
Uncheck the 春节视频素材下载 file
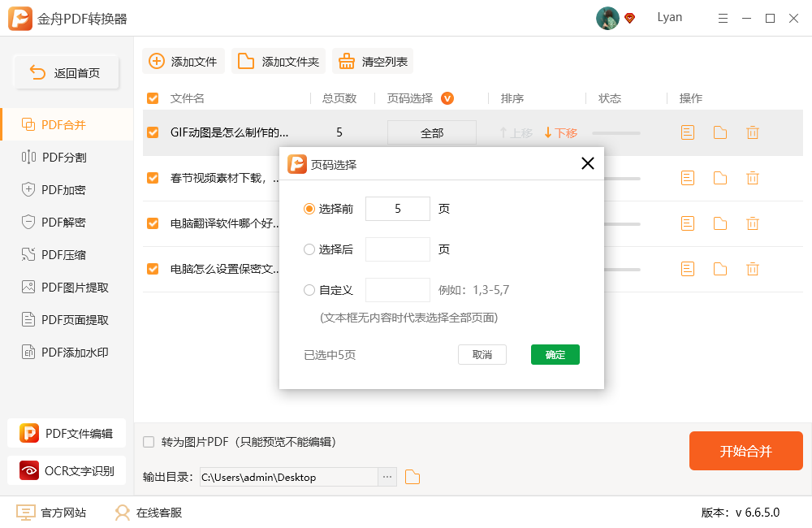pyautogui.click(x=152, y=177)
